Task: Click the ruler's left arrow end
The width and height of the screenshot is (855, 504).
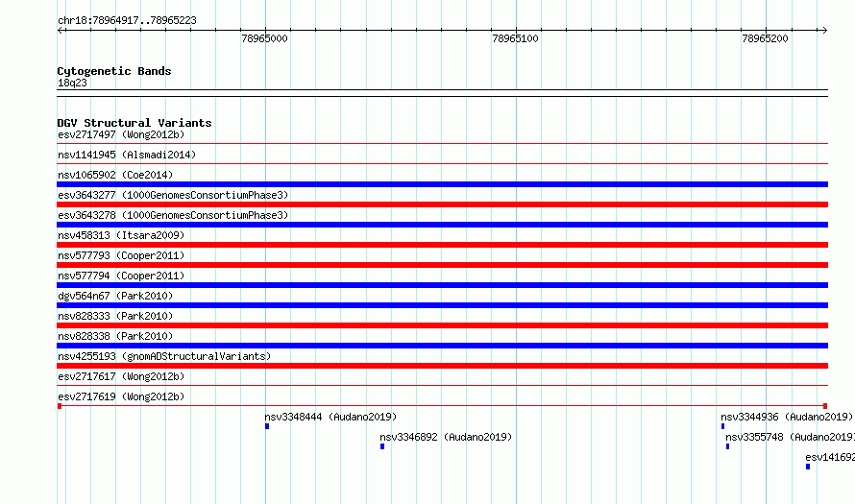Action: pos(61,31)
